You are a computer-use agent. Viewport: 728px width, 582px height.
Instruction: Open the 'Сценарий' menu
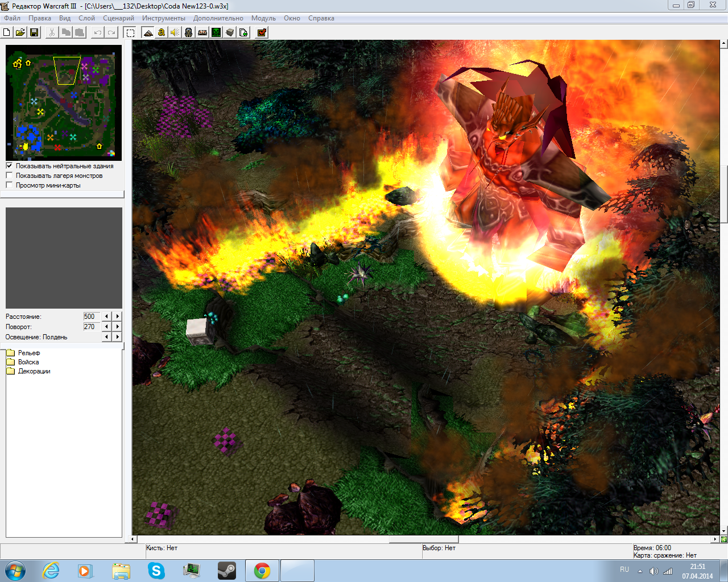(118, 18)
